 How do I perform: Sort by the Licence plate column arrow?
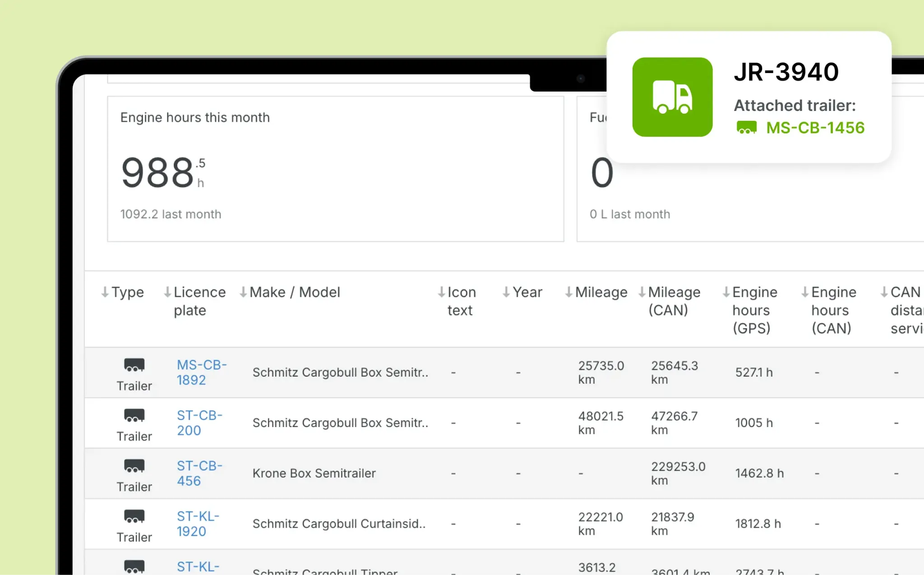tap(167, 292)
